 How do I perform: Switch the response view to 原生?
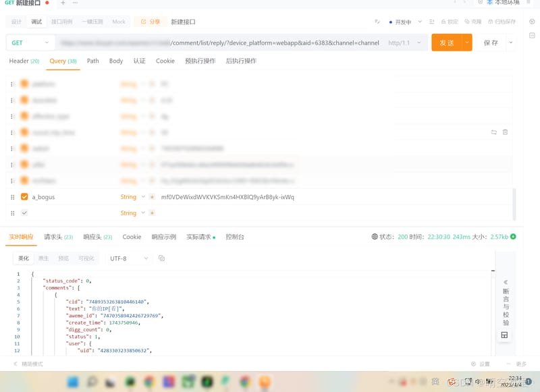[x=43, y=258]
